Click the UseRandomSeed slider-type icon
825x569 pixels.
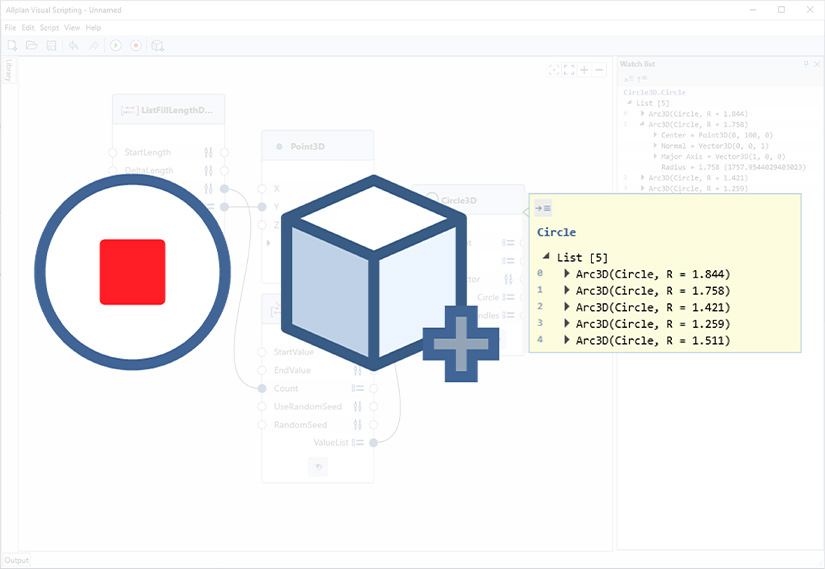pyautogui.click(x=358, y=406)
